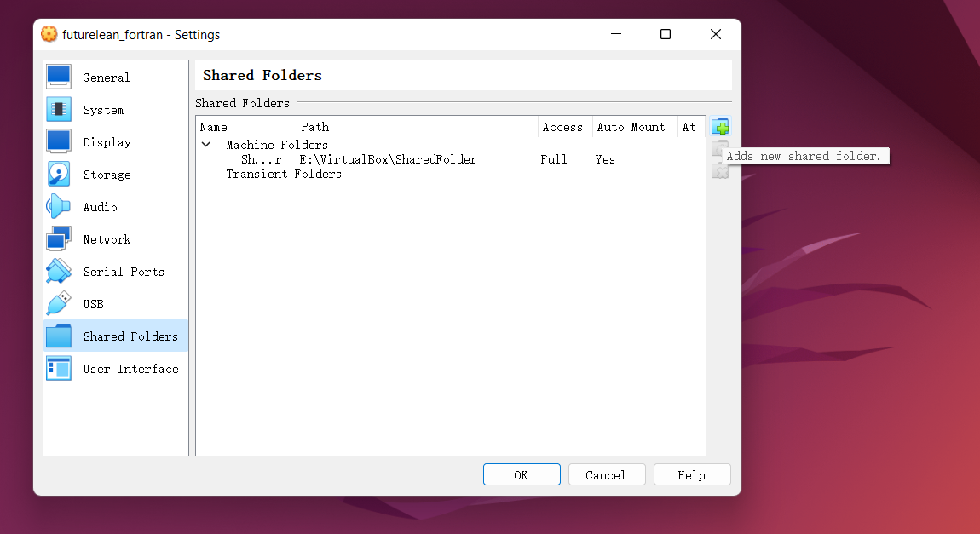Open the USB settings page
Image resolution: width=980 pixels, height=534 pixels.
(94, 303)
